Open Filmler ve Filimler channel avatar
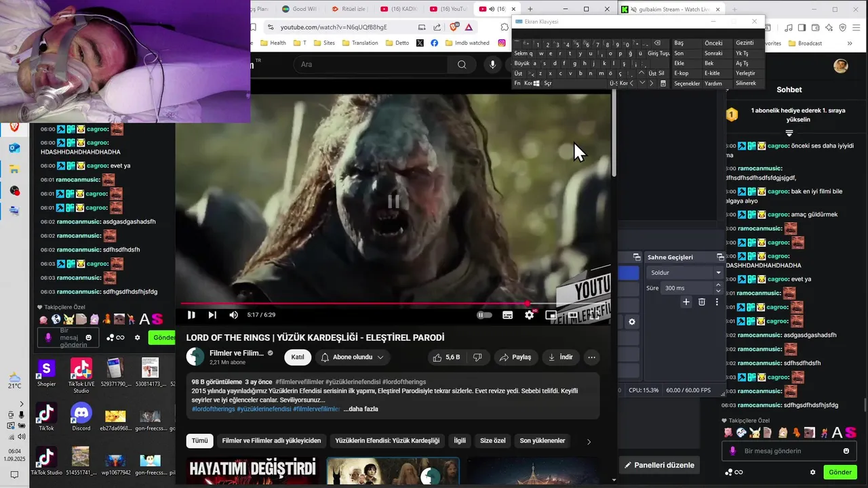This screenshot has width=868, height=488. [x=195, y=357]
